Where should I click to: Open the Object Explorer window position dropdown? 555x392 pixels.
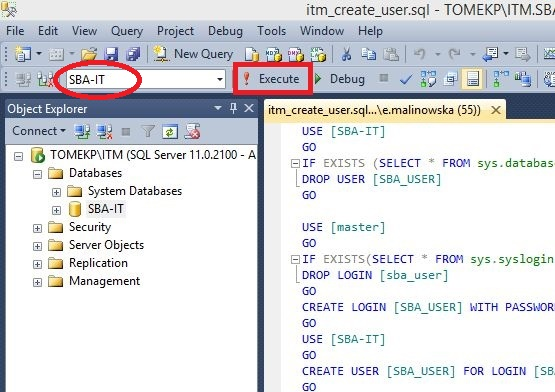[218, 108]
